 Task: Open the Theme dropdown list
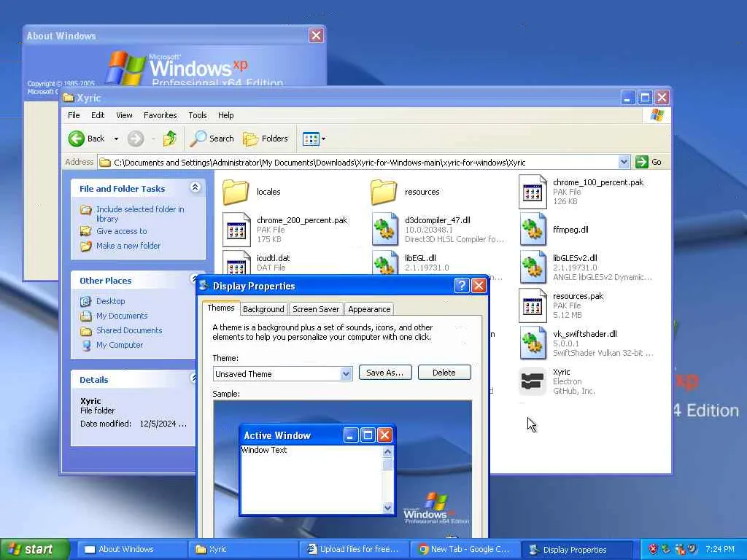click(x=347, y=374)
